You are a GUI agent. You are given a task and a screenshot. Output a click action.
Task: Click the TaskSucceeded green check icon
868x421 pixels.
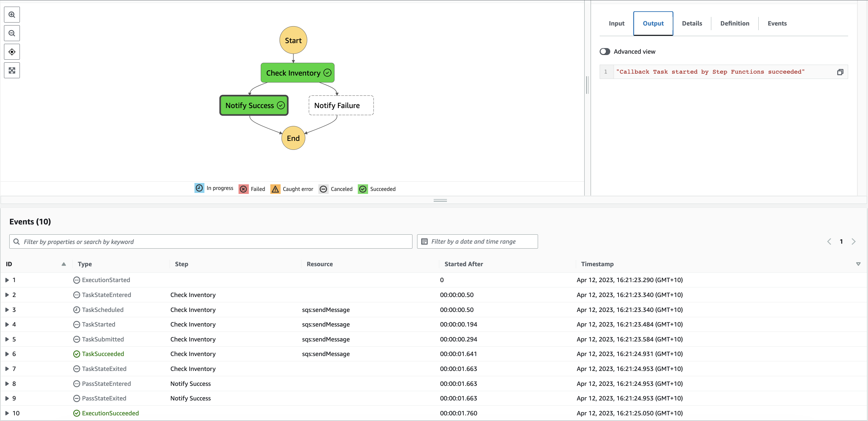click(77, 354)
